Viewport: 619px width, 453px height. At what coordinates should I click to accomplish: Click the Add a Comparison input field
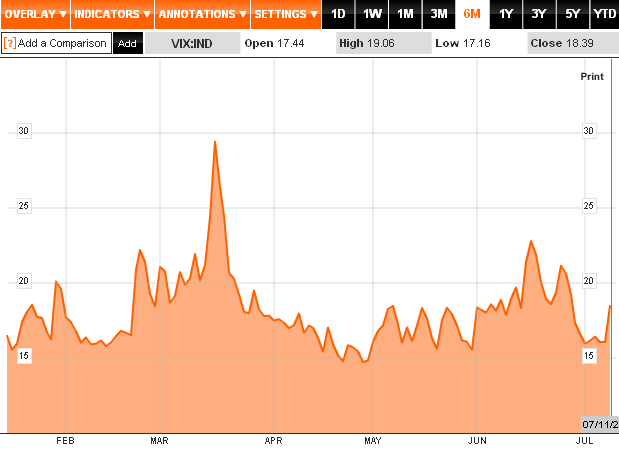click(x=62, y=44)
